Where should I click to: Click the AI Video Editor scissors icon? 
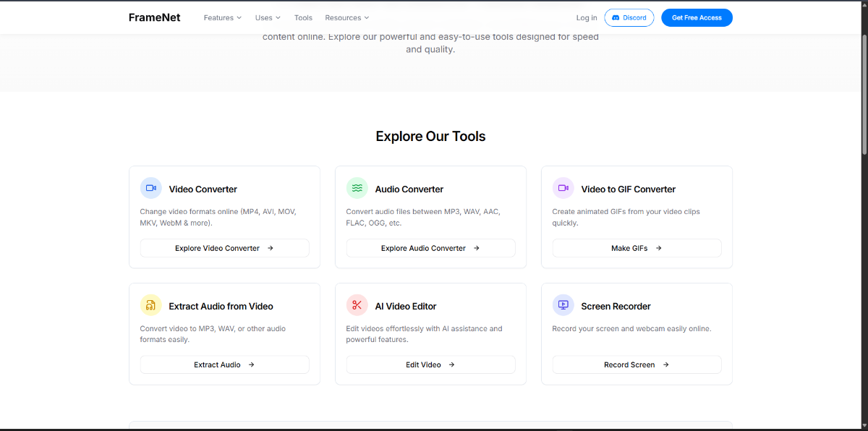tap(357, 305)
